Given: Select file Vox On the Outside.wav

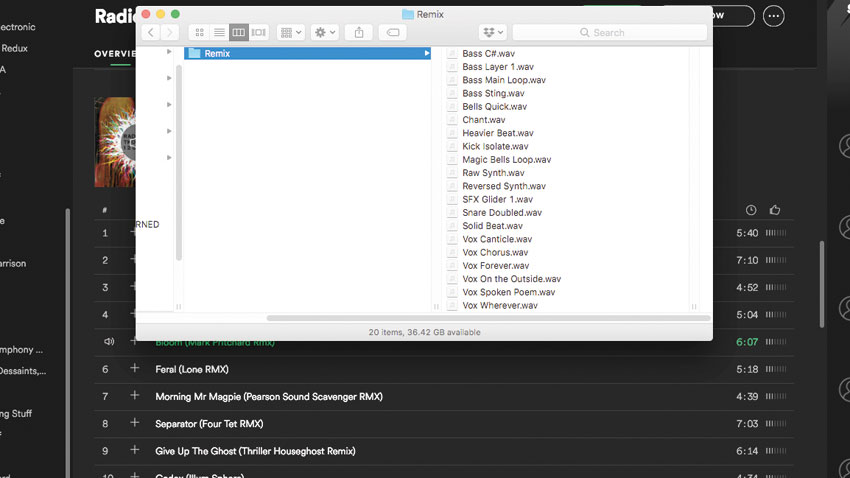Looking at the screenshot, I should [x=511, y=279].
